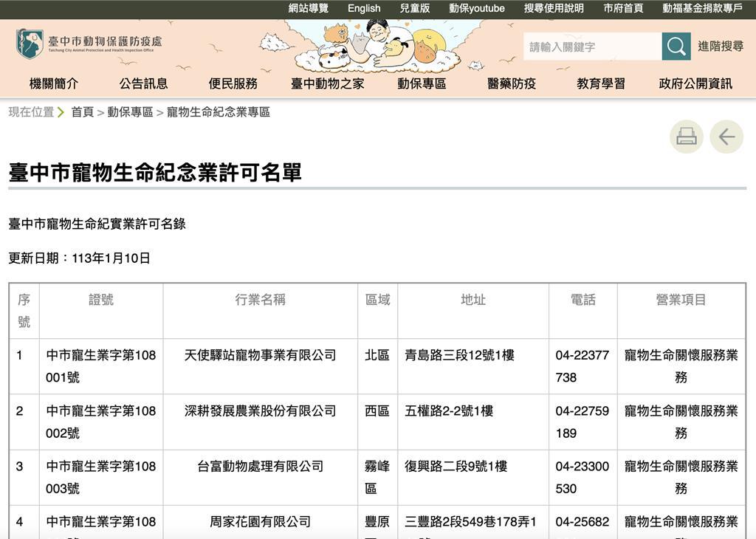The image size is (756, 539).
Task: Click the 臺中市寵物生命紀實業許可名錄 subtitle
Action: pyautogui.click(x=97, y=224)
